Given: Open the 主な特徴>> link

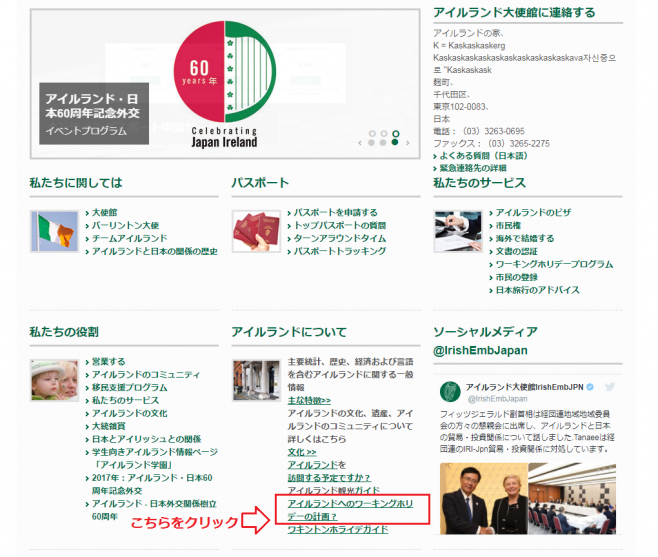Looking at the screenshot, I should coord(308,399).
